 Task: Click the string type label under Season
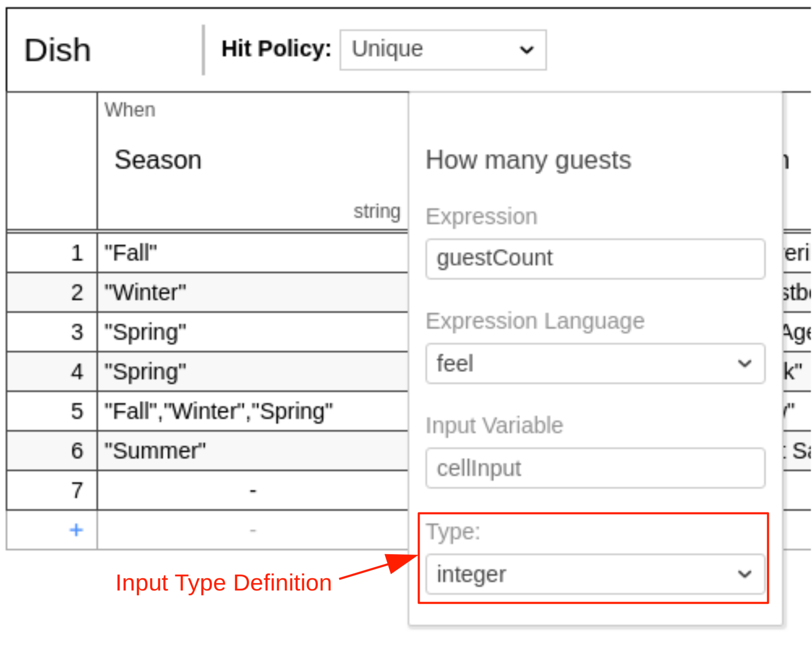[x=377, y=211]
